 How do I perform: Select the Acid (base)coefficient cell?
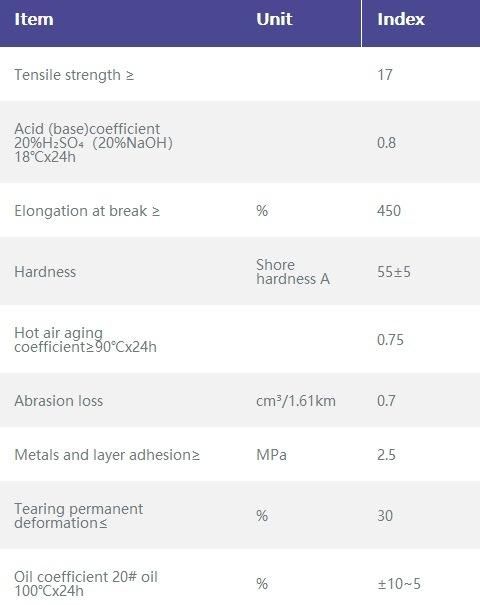coord(93,143)
